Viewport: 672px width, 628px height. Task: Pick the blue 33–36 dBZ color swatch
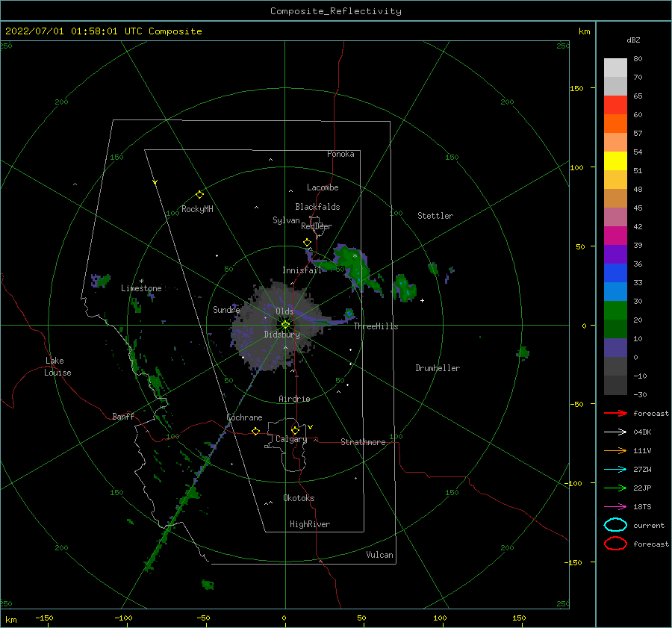(x=615, y=273)
